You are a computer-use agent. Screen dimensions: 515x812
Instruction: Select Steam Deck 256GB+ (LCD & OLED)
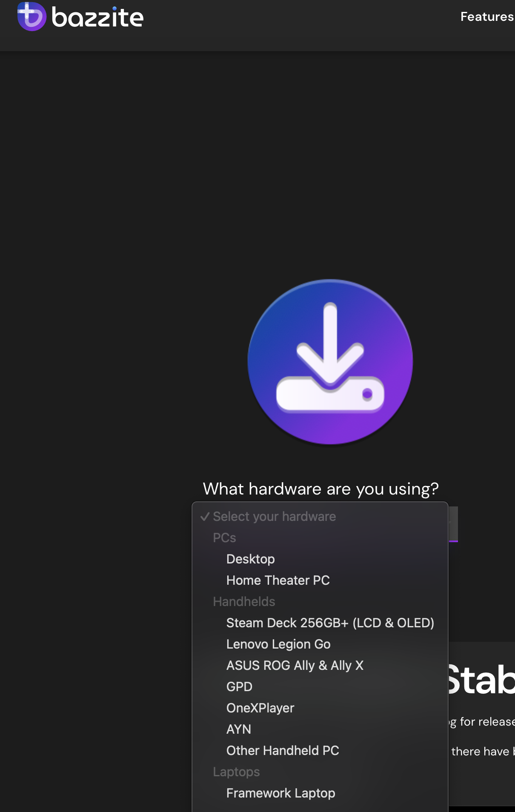(x=320, y=623)
